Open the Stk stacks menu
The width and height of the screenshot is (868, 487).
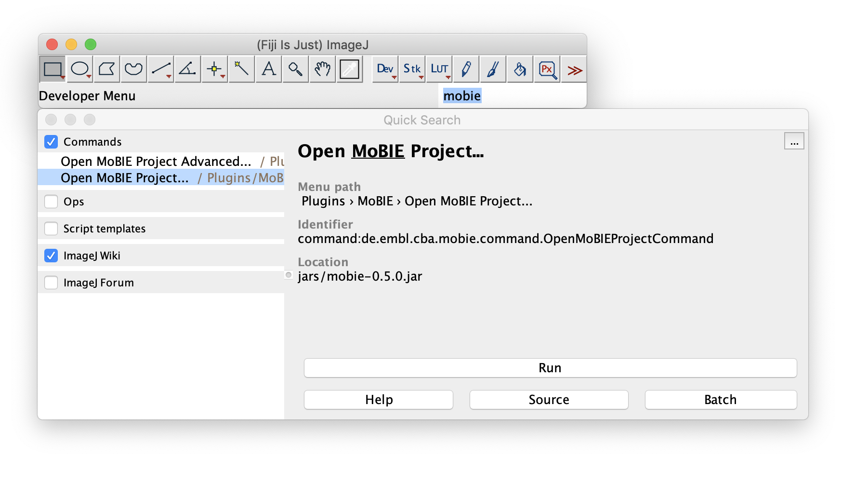[x=412, y=69]
